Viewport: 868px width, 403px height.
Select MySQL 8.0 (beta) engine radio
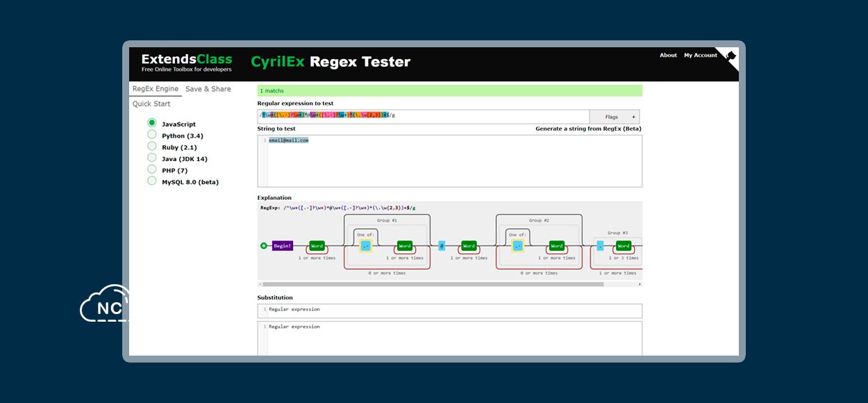coord(151,181)
